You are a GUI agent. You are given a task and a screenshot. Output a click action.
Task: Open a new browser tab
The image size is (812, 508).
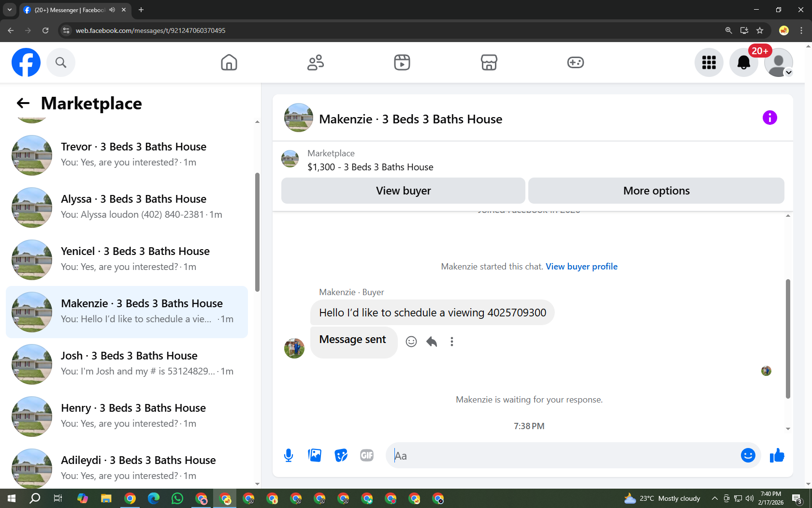coord(141,10)
